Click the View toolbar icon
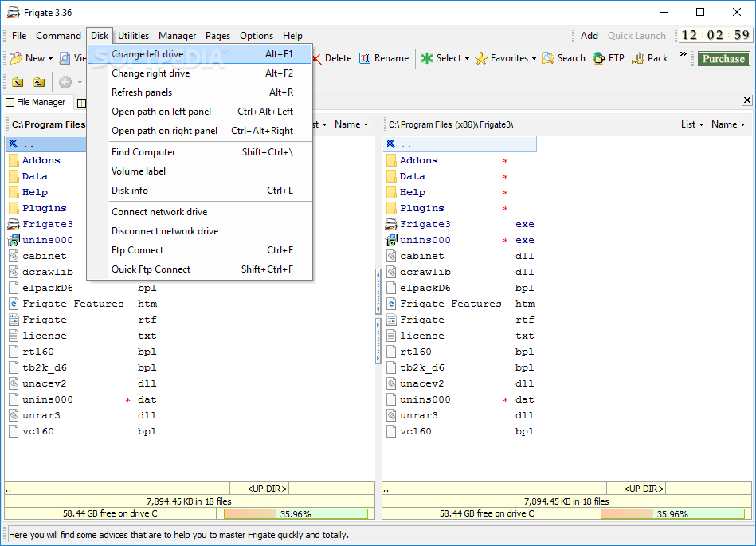This screenshot has width=756, height=546. point(65,58)
